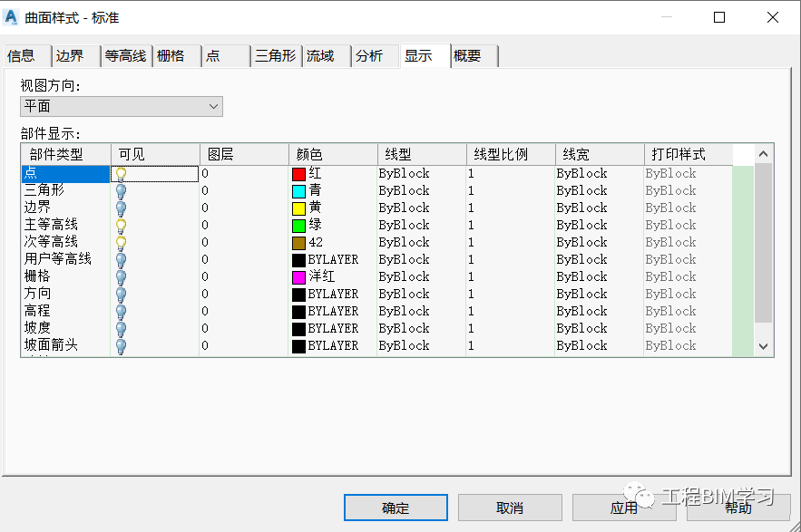This screenshot has height=532, width=801.
Task: Switch to the 等高线 tab
Action: click(126, 55)
